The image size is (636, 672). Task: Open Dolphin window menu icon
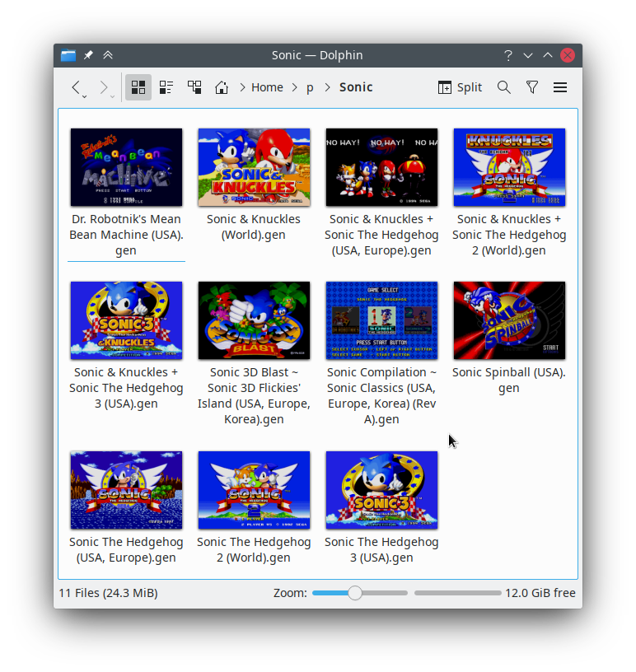[68, 55]
